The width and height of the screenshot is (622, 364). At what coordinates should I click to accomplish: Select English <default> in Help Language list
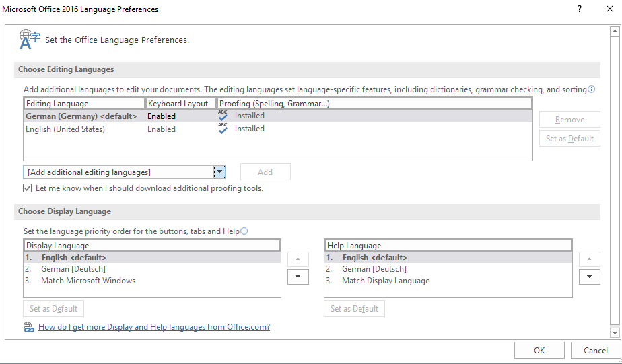448,257
